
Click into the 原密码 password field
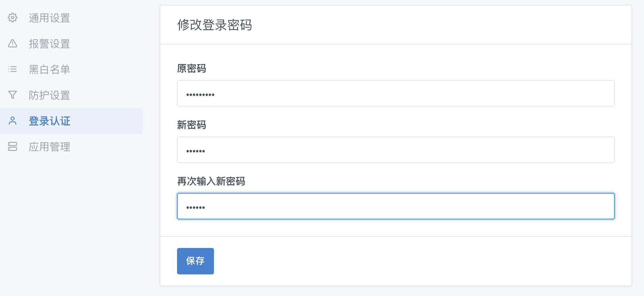point(396,93)
